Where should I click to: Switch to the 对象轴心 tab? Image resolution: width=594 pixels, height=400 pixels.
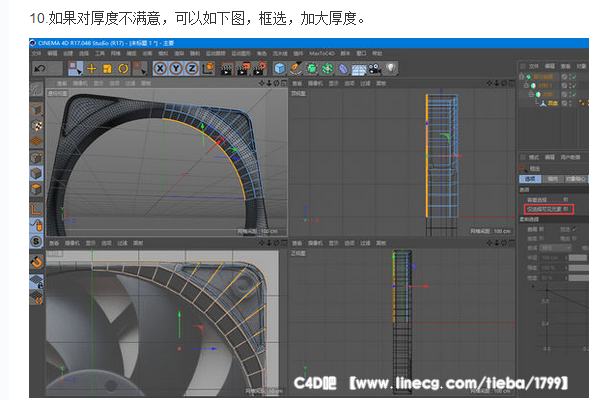point(576,179)
